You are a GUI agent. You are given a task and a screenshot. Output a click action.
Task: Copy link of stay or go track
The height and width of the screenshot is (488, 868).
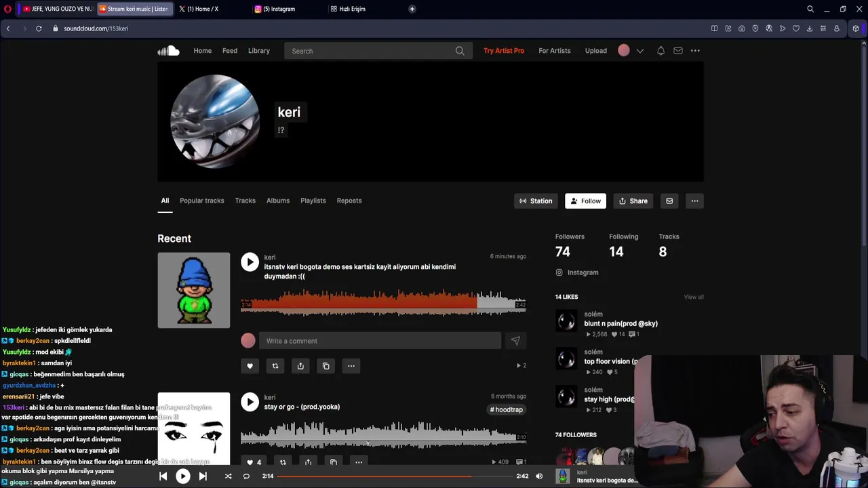334,462
